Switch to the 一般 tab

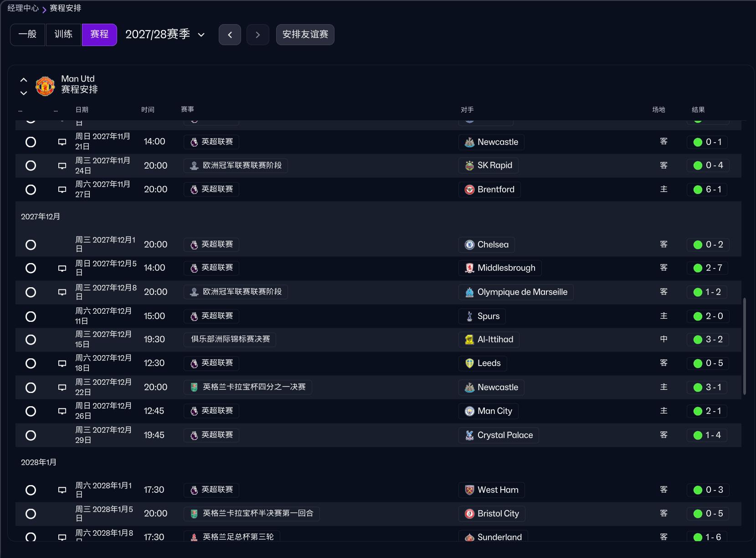27,34
